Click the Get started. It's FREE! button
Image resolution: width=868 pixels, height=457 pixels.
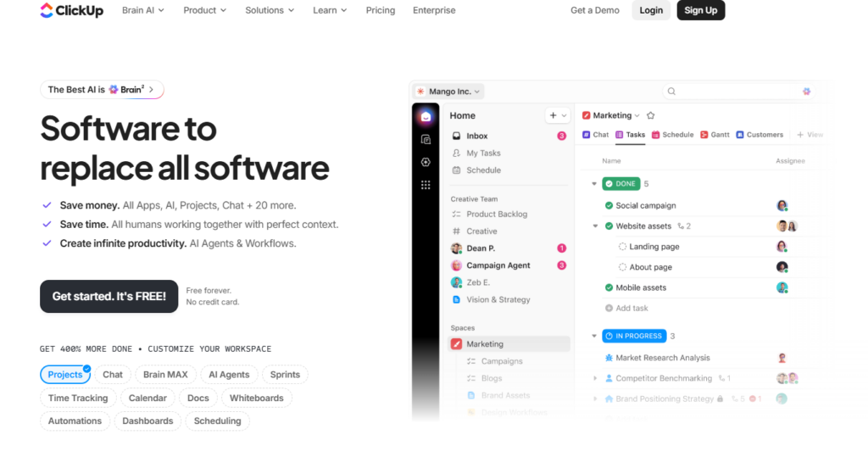tap(109, 297)
